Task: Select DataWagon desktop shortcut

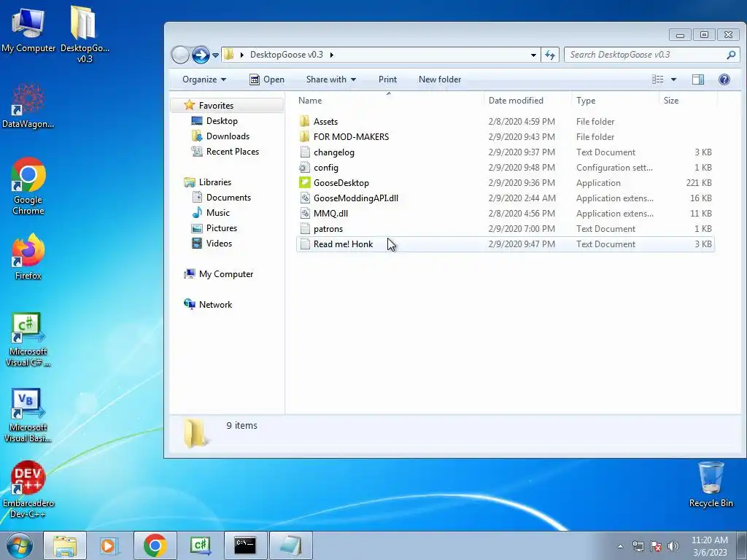Action: pos(28,106)
